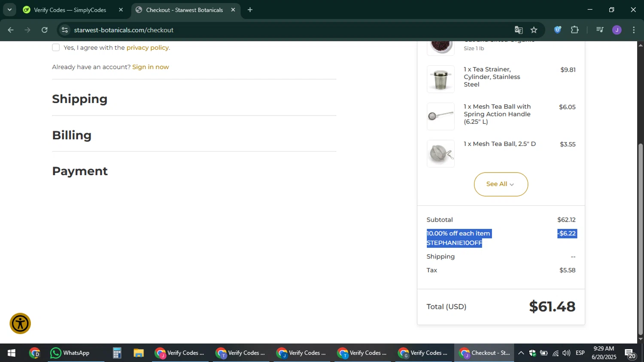
Task: Expand the Shipping section heading
Action: click(80, 99)
